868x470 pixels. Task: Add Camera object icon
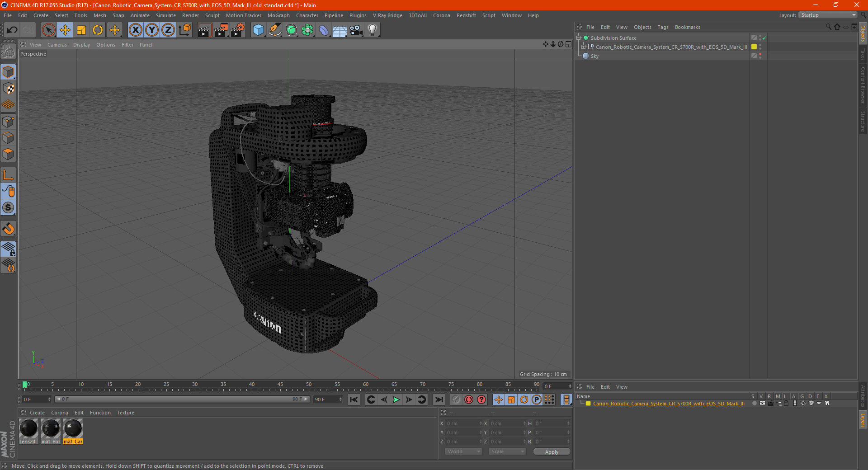356,30
